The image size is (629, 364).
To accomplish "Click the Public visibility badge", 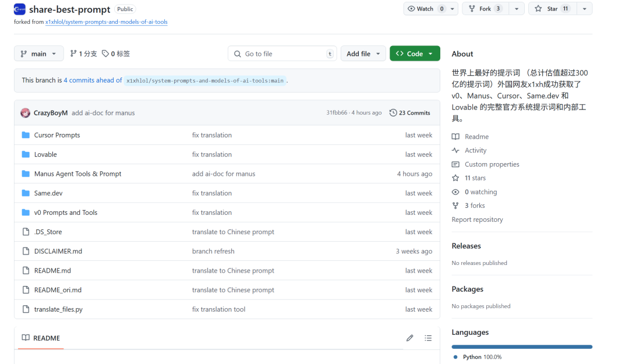I will (x=125, y=9).
